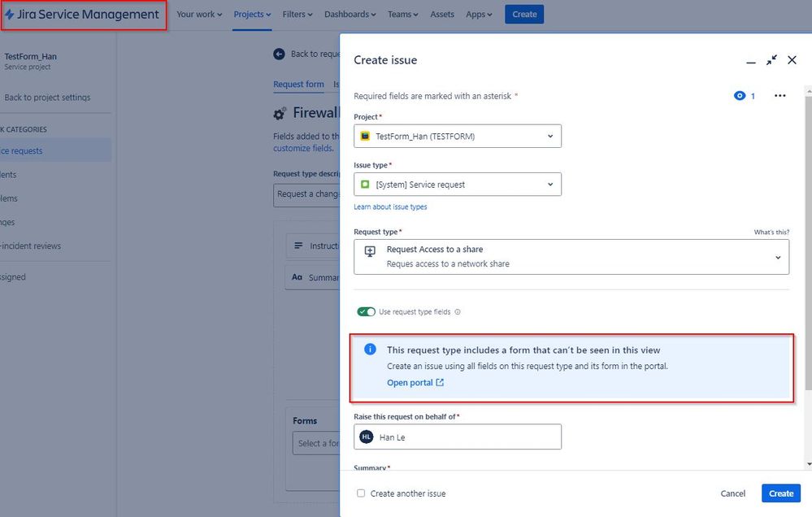
Task: Click the Create button in top navigation
Action: pos(524,15)
